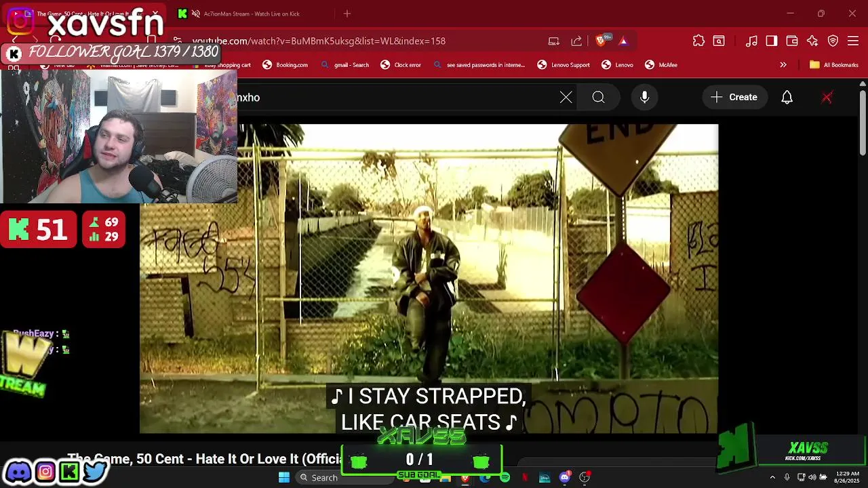Image resolution: width=868 pixels, height=488 pixels.
Task: Open OBS Studio from the taskbar
Action: pyautogui.click(x=585, y=477)
